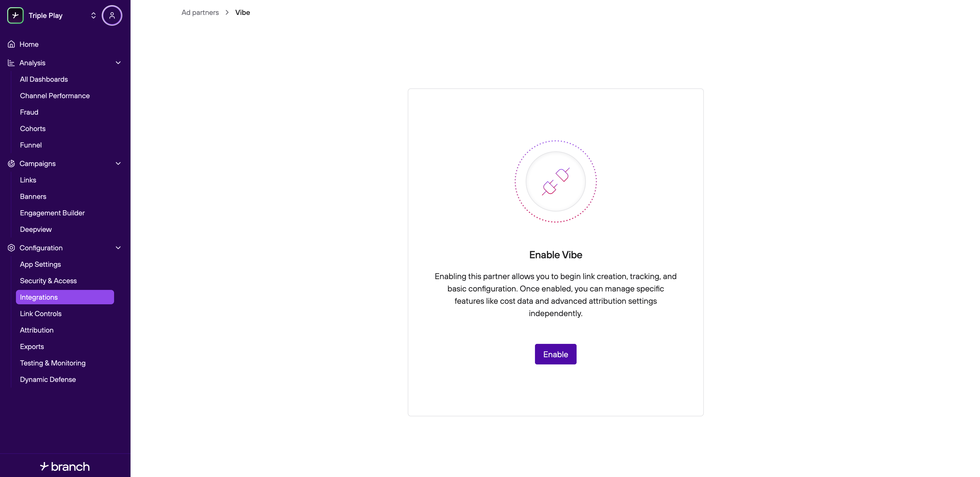980x477 pixels.
Task: Click the plug connector illustration
Action: (x=556, y=181)
